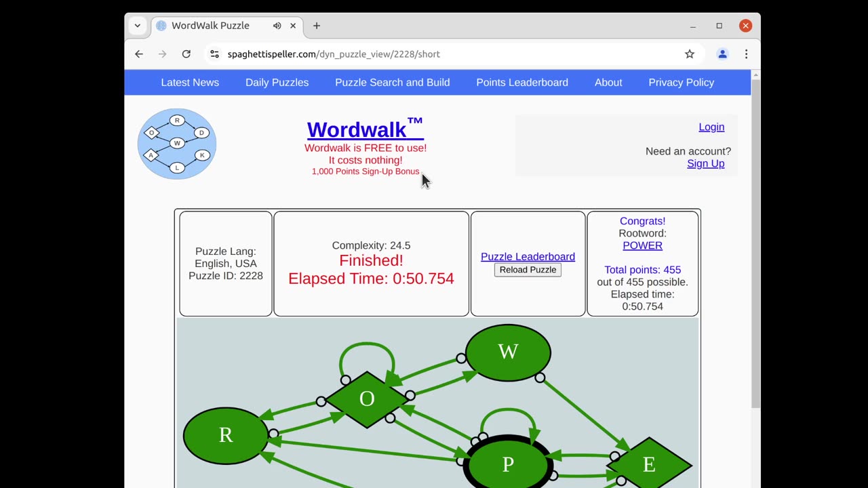The height and width of the screenshot is (488, 868).
Task: Minimize the browser window
Action: tap(693, 26)
